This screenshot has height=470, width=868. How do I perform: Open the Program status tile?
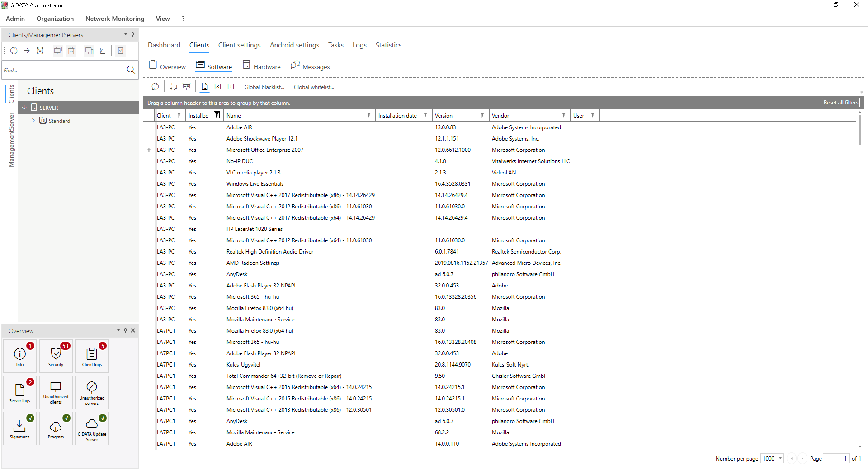pyautogui.click(x=56, y=428)
